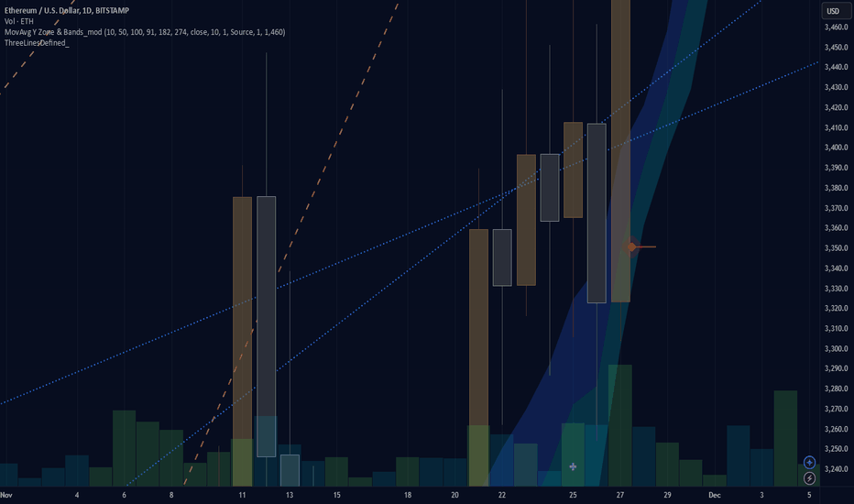The width and height of the screenshot is (854, 504).
Task: Click the 3,290.00 price axis label
Action: coord(836,368)
